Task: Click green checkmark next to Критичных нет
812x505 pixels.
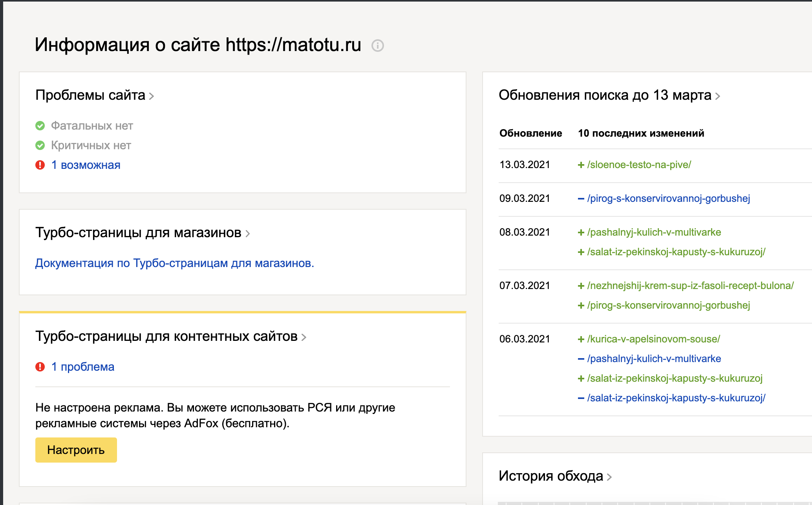Action: click(40, 145)
